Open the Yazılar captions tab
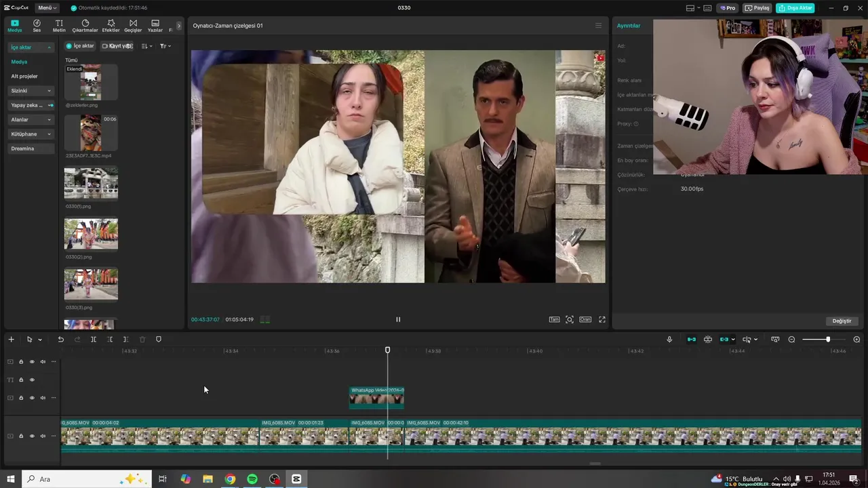Image resolution: width=868 pixels, height=488 pixels. pyautogui.click(x=155, y=26)
